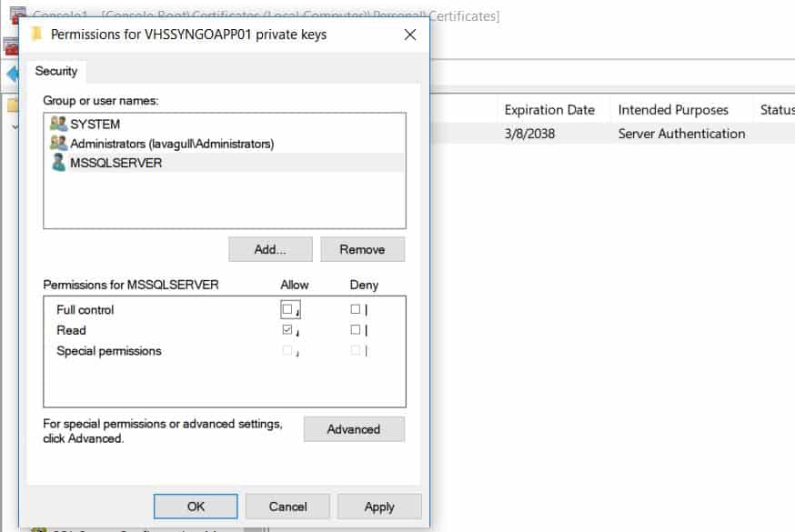Toggle Deny checkbox for Full control
795x532 pixels.
pos(356,309)
